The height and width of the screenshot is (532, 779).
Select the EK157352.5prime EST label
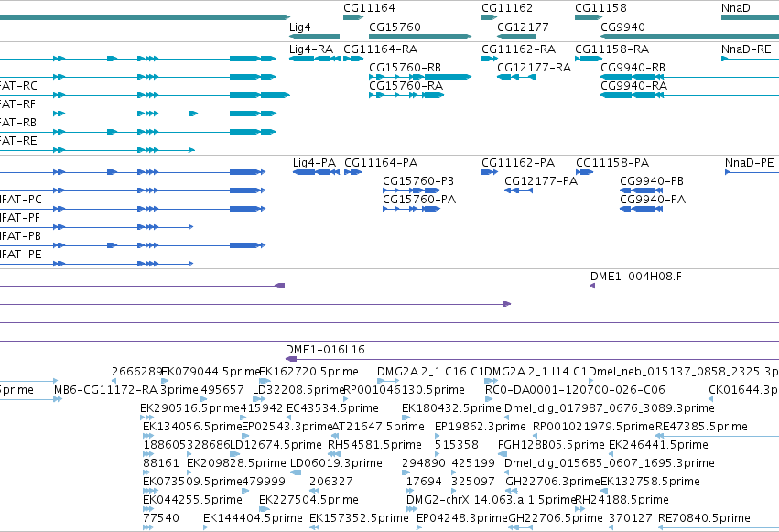[x=359, y=518]
